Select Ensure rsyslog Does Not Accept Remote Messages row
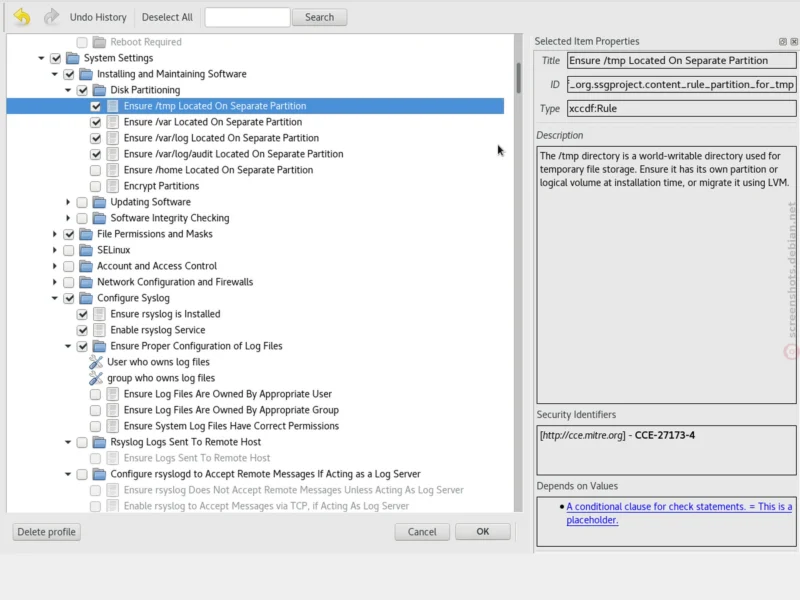Viewport: 800px width, 600px height. (255, 490)
